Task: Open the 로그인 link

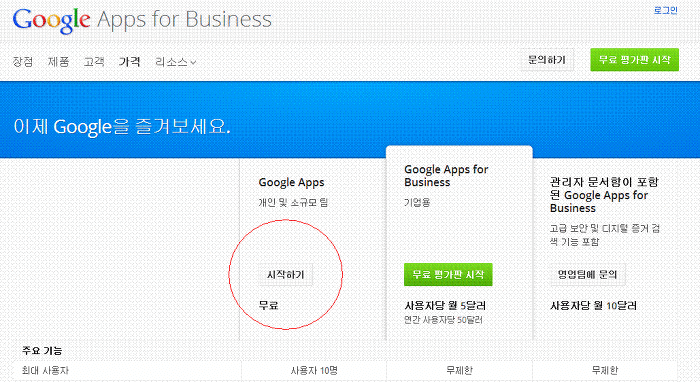Action: [x=666, y=10]
